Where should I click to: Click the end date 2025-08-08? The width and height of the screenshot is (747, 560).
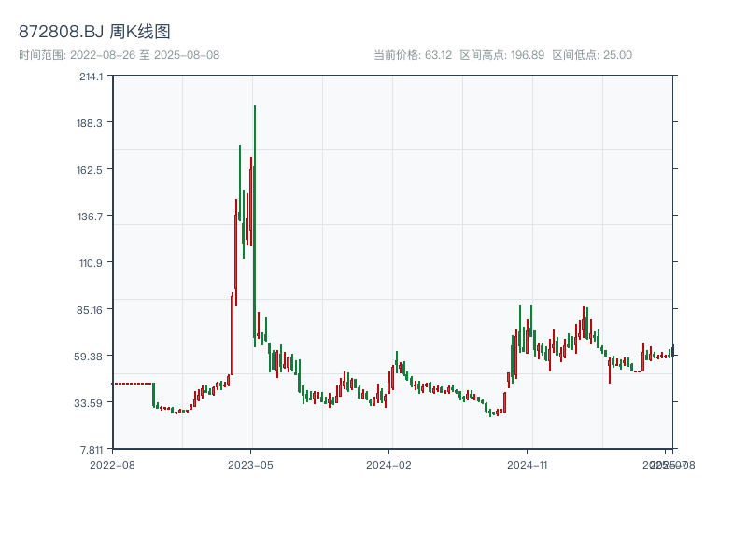point(189,54)
